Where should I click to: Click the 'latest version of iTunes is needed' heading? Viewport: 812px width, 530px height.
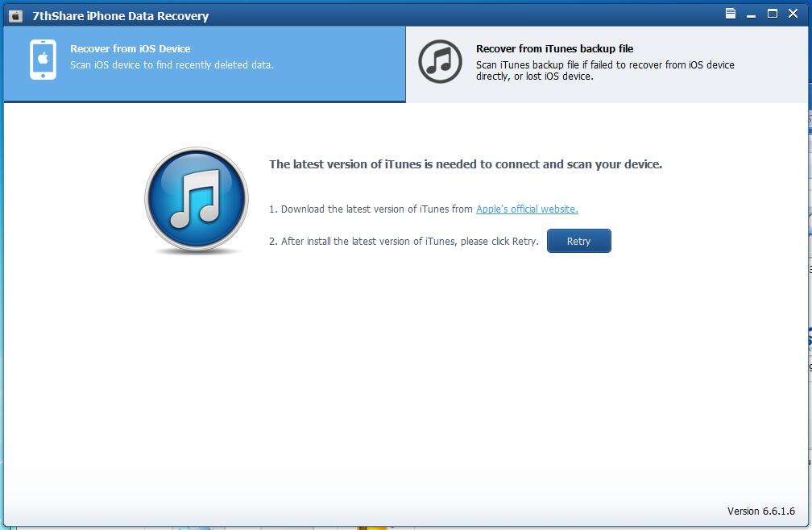466,164
